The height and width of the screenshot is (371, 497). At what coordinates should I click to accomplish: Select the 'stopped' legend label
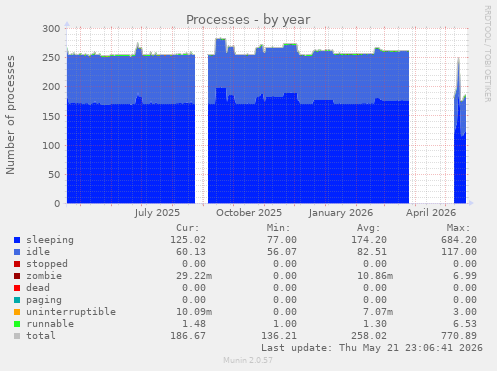tap(47, 264)
